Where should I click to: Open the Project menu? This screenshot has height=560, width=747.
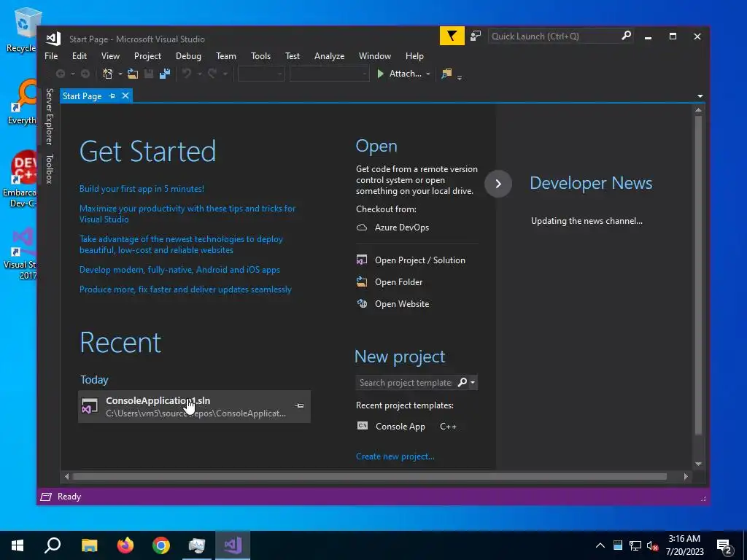click(x=147, y=56)
